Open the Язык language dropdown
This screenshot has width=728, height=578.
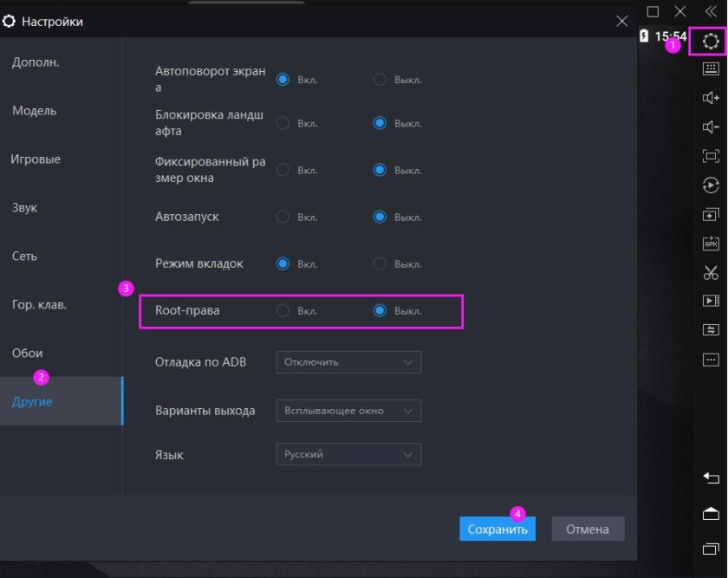(348, 454)
